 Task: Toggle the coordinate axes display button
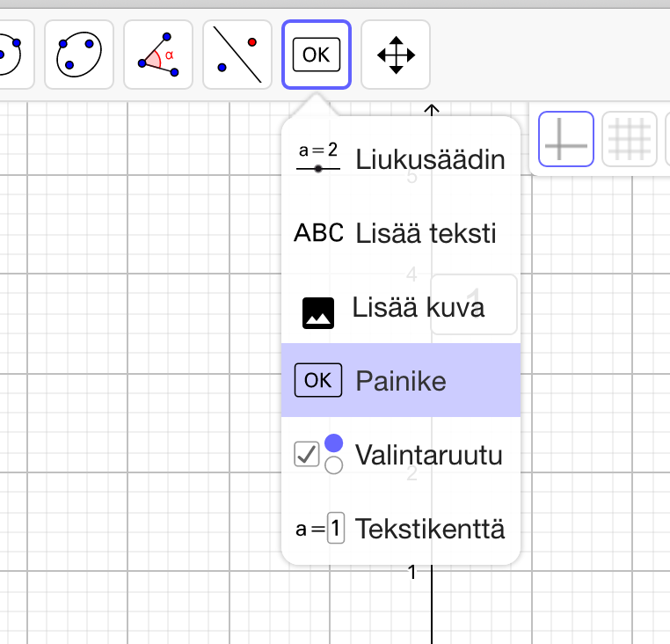click(566, 139)
